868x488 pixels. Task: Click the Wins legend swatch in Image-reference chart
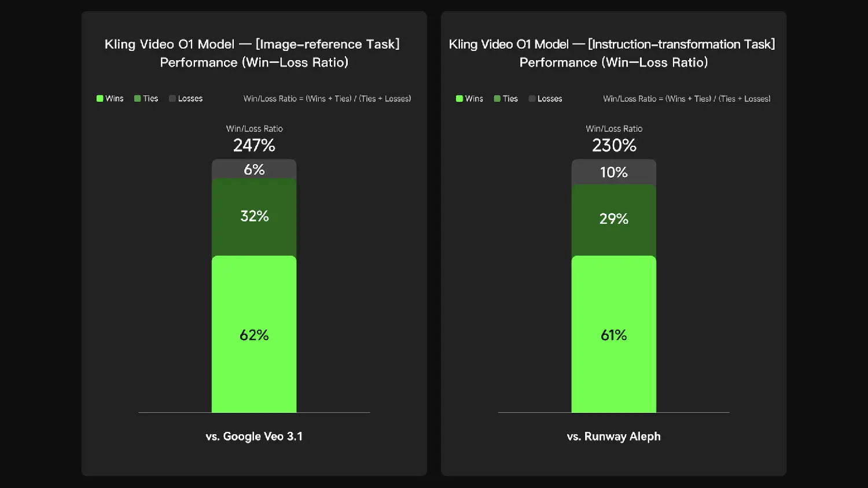(100, 99)
